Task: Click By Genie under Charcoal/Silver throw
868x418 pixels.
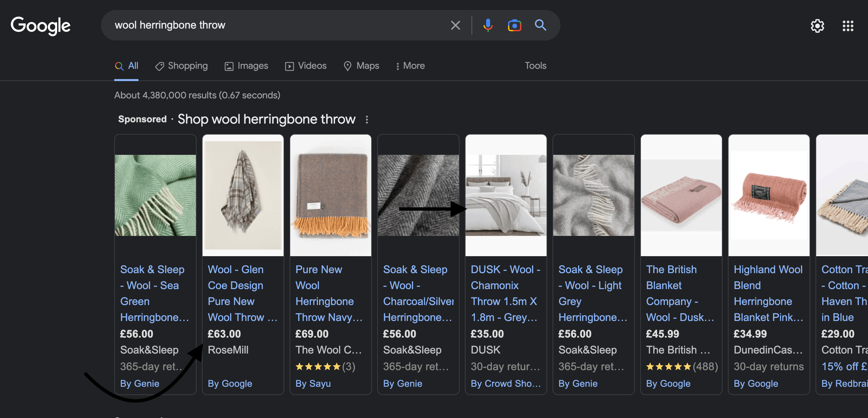Action: 402,383
